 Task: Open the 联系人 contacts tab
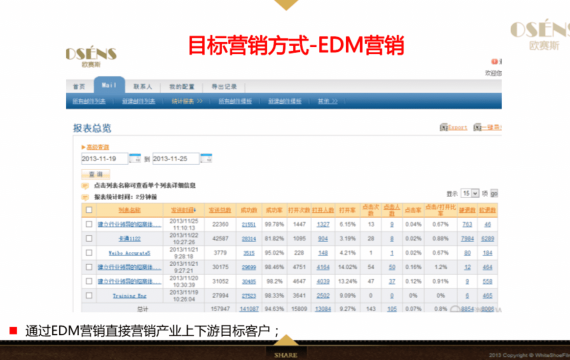pos(143,87)
